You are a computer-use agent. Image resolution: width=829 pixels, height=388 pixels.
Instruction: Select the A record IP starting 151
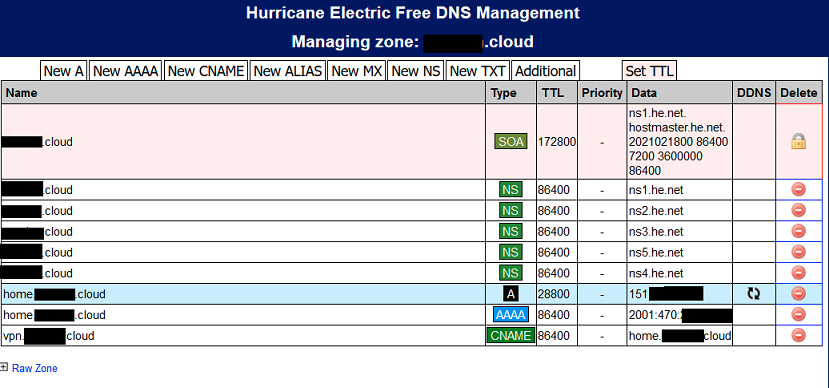coord(679,294)
